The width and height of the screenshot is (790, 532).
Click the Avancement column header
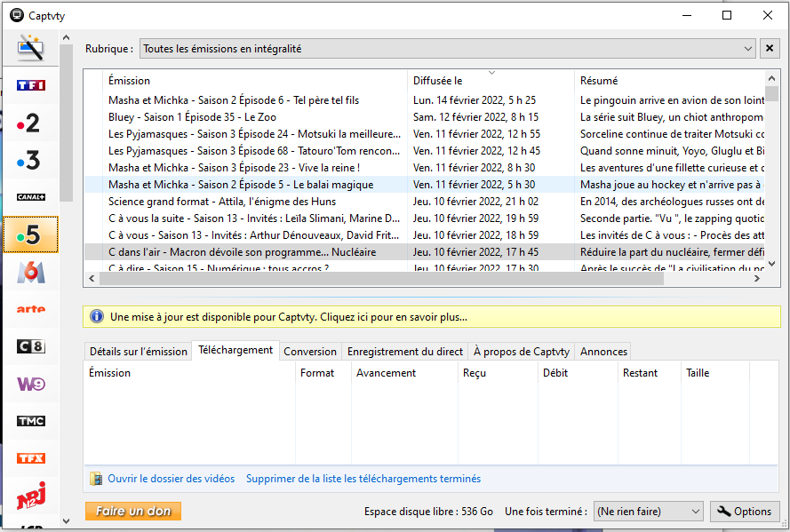(404, 373)
